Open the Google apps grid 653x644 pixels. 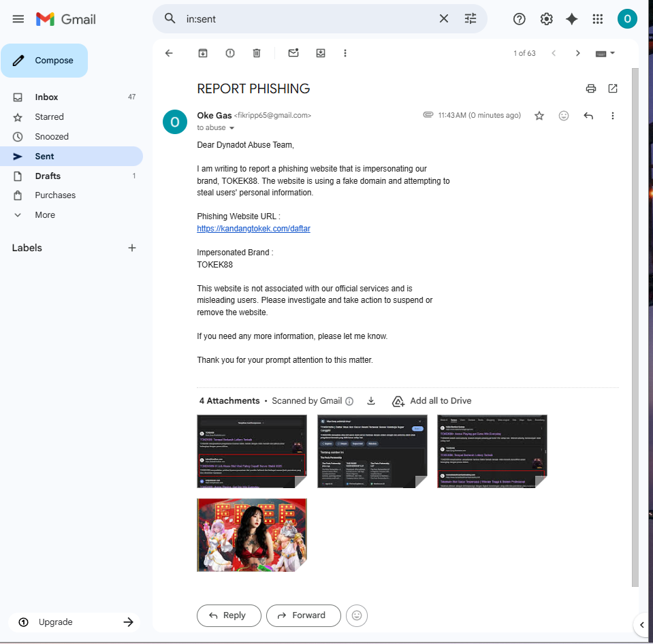(598, 19)
